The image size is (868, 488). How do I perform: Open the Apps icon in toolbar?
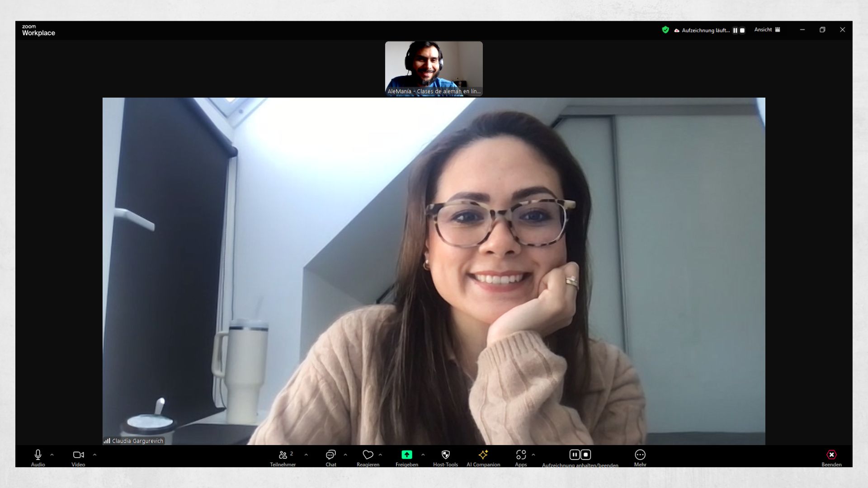pos(521,455)
